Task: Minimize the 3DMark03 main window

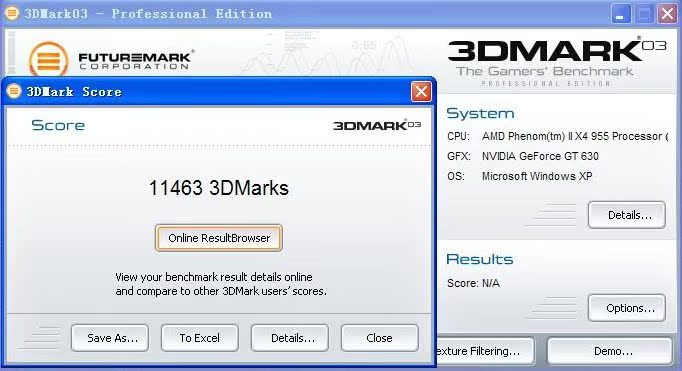Action: click(621, 14)
